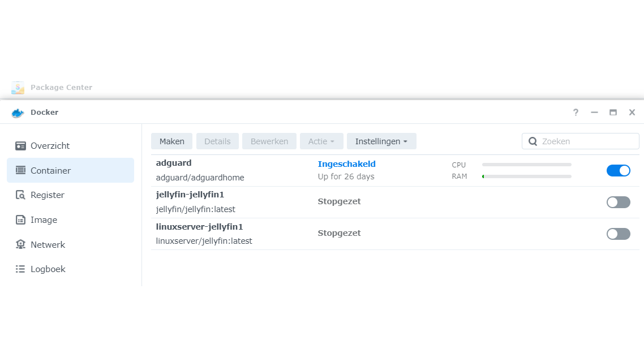Click the Docker whale icon
644x362 pixels.
point(18,113)
